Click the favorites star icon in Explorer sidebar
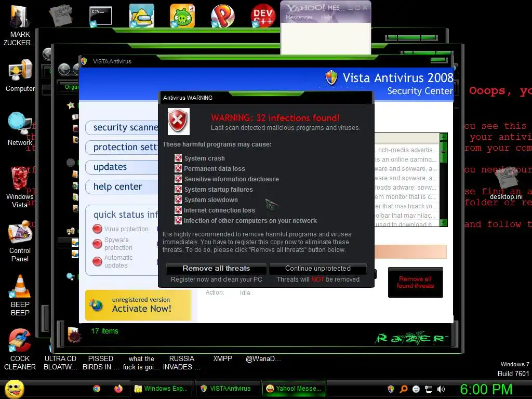This screenshot has width=532, height=399. pos(71,105)
